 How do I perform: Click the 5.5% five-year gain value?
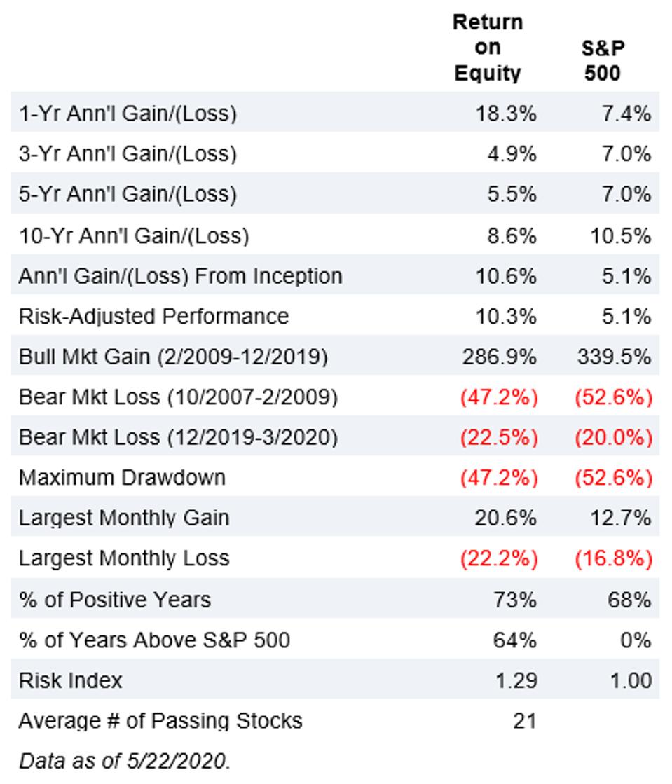pos(512,194)
